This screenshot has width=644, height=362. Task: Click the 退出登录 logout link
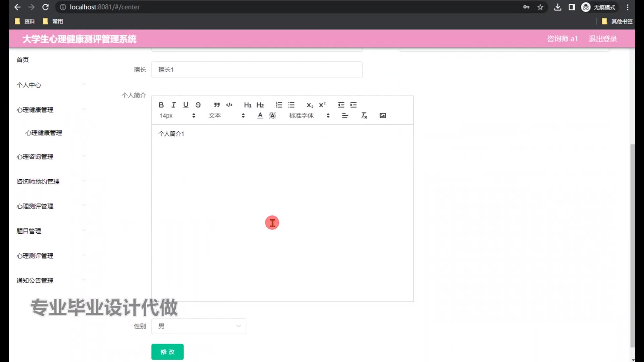click(x=603, y=39)
